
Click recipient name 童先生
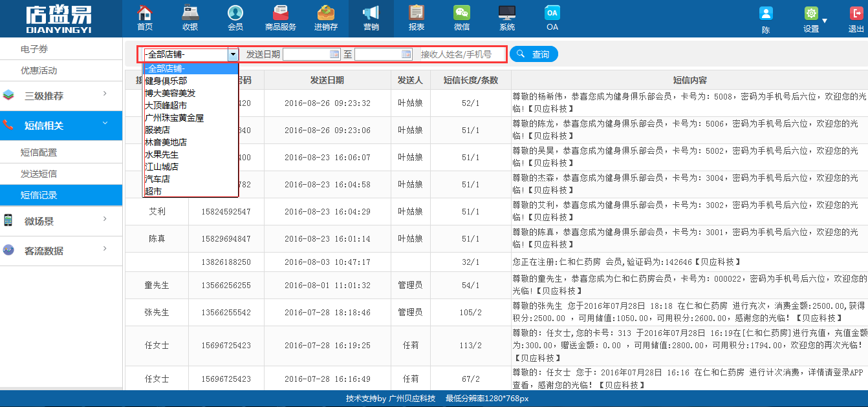pyautogui.click(x=157, y=285)
